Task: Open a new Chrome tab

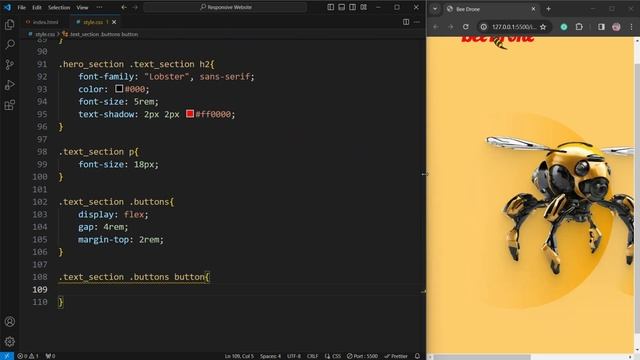Action: [549, 9]
